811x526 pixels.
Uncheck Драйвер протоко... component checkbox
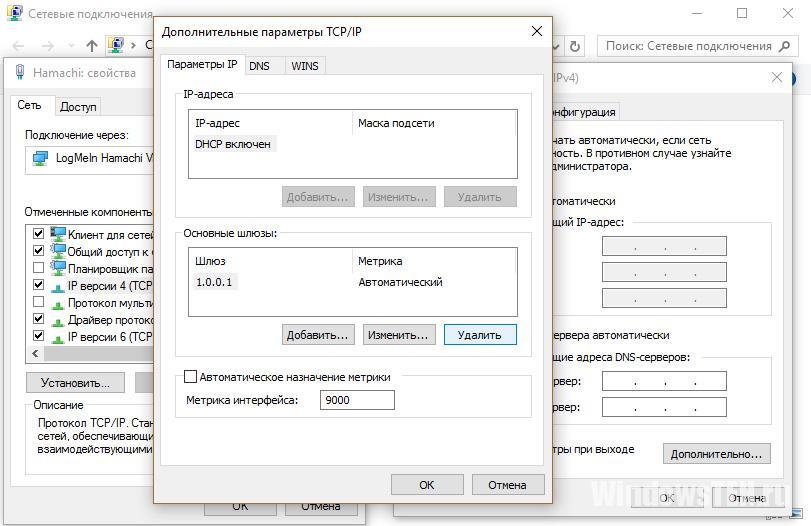pyautogui.click(x=38, y=318)
